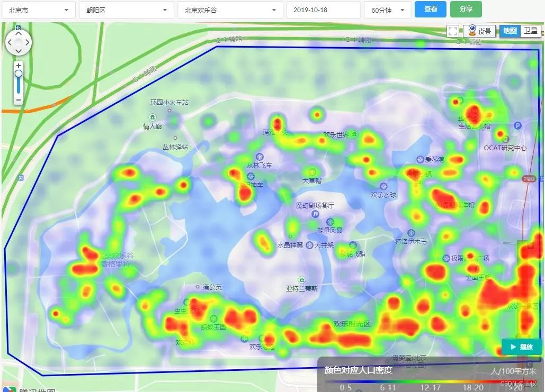Expand the 北京欢乐谷 location dropdown
Image resolution: width=545 pixels, height=392 pixels.
pyautogui.click(x=230, y=11)
